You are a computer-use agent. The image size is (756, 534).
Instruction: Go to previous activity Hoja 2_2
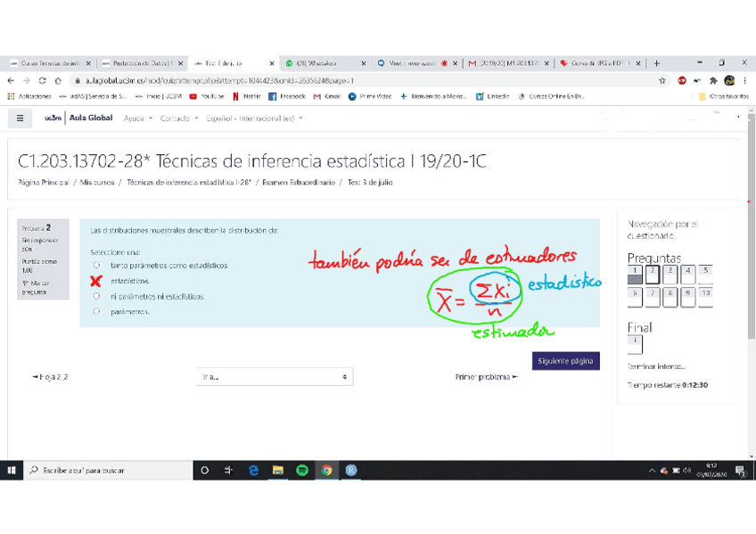coord(50,377)
